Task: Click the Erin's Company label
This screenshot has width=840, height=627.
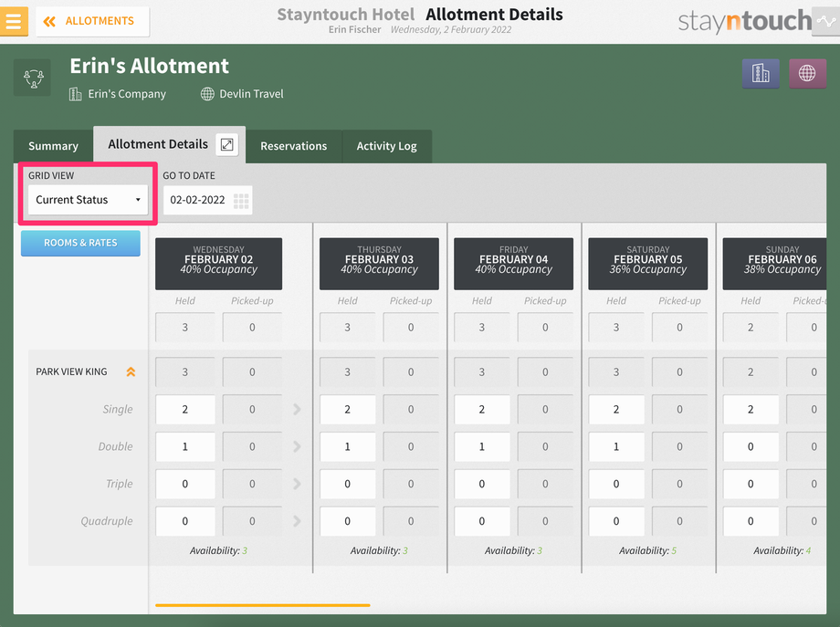Action: tap(127, 94)
